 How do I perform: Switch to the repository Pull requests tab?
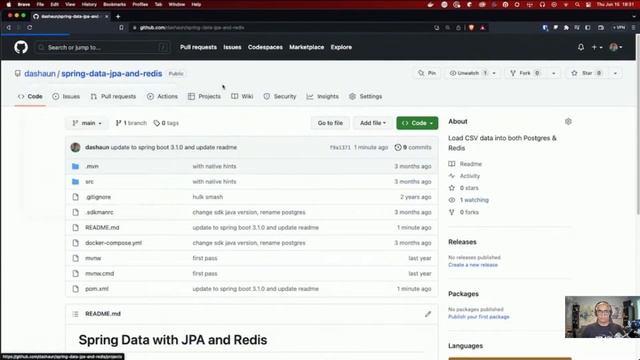(x=113, y=96)
